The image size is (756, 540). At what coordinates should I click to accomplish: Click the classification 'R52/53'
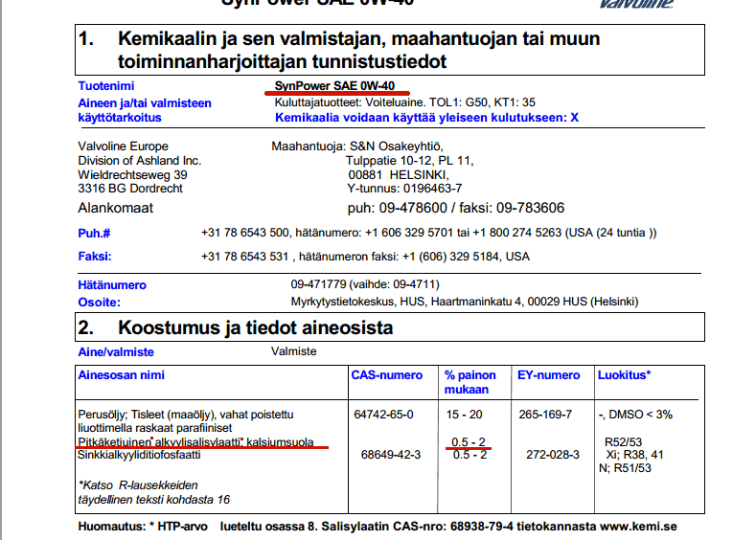tap(624, 441)
